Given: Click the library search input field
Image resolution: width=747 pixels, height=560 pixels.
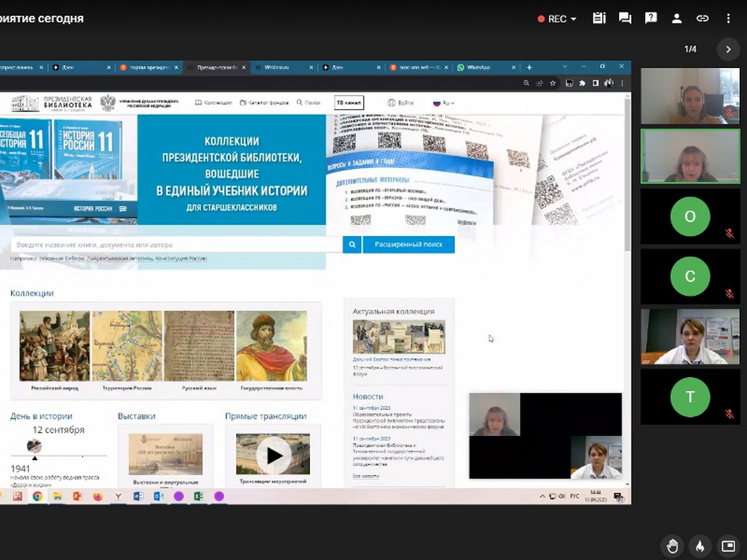Looking at the screenshot, I should click(x=176, y=244).
